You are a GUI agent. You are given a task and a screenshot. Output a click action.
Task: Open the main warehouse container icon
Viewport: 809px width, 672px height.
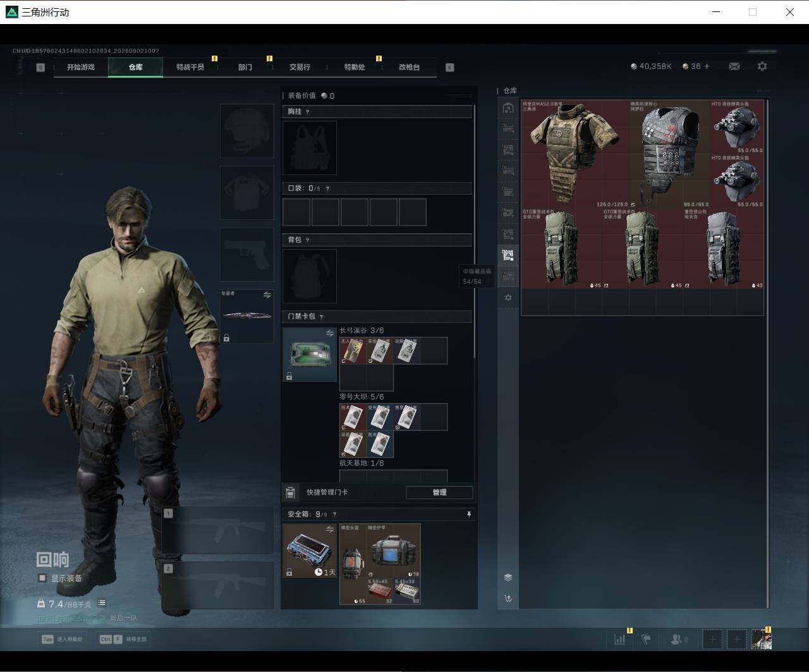coord(508,108)
